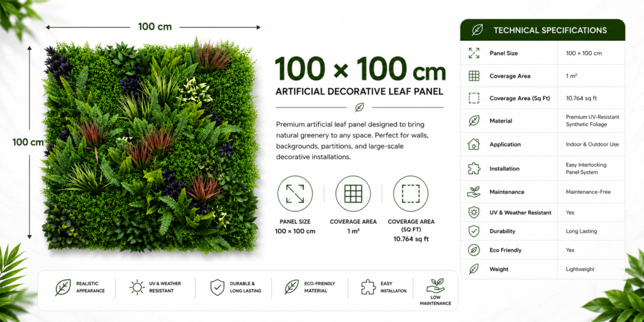The height and width of the screenshot is (322, 644).
Task: Click '10.764 sq ft' value in specifications table
Action: pos(581,98)
